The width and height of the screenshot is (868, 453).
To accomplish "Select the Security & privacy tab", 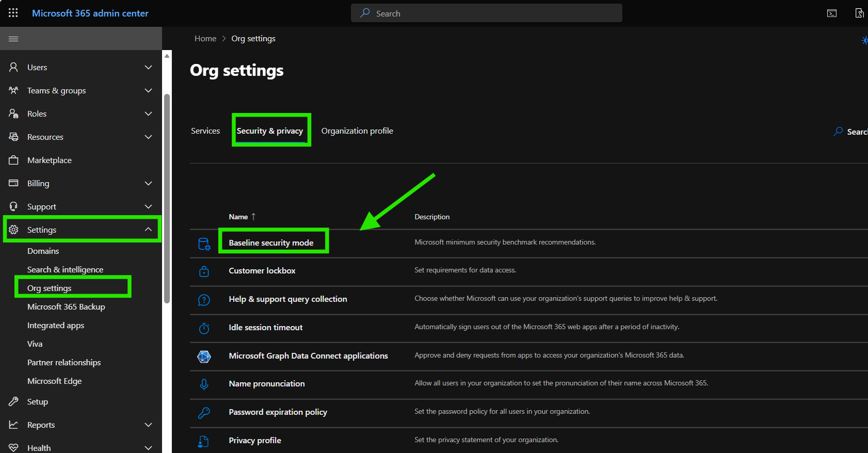I will click(x=270, y=131).
